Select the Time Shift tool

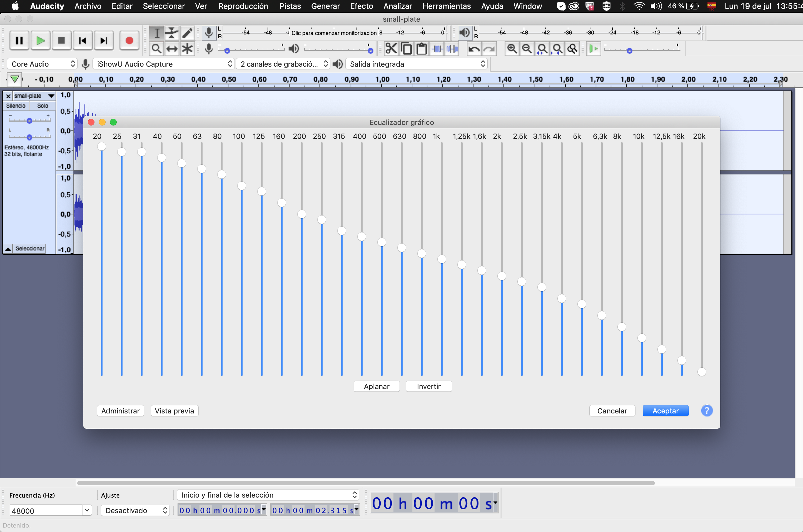tap(172, 49)
